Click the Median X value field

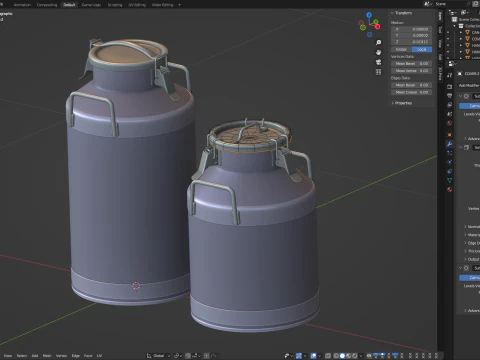coord(412,29)
